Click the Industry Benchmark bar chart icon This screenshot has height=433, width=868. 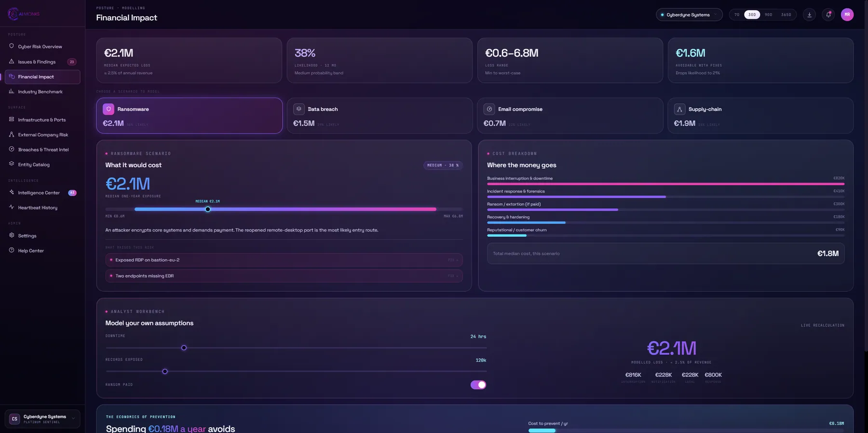coord(12,91)
